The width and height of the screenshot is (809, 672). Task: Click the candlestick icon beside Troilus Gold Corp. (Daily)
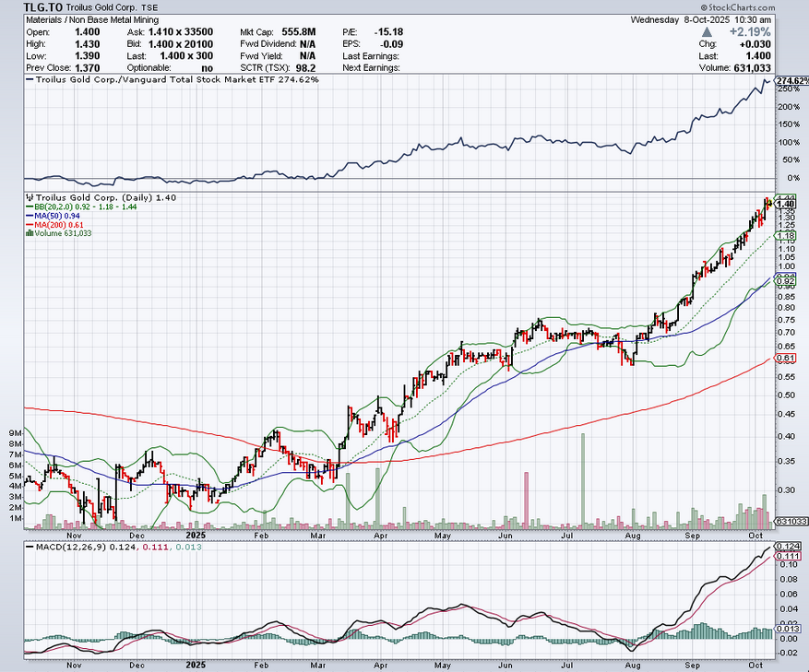pos(30,197)
